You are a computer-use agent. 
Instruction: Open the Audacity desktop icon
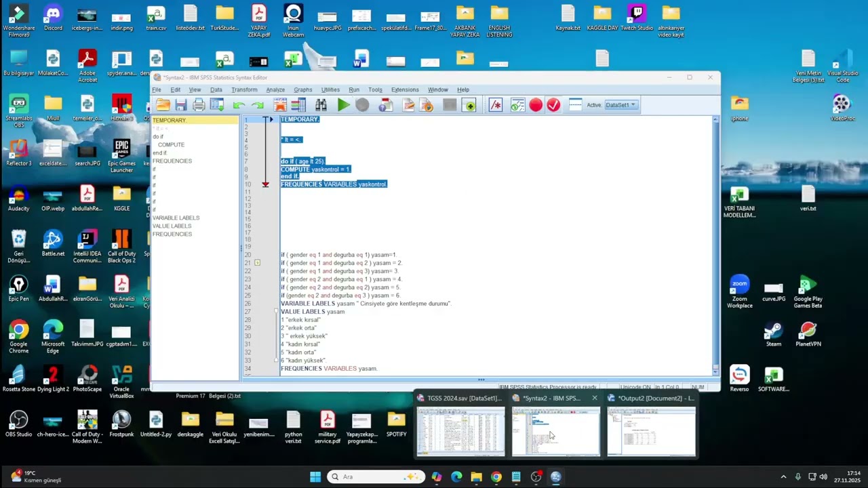[x=18, y=199]
